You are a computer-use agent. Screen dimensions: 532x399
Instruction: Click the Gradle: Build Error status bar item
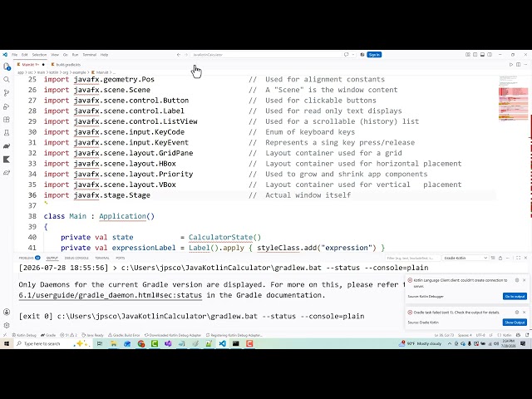point(124,335)
